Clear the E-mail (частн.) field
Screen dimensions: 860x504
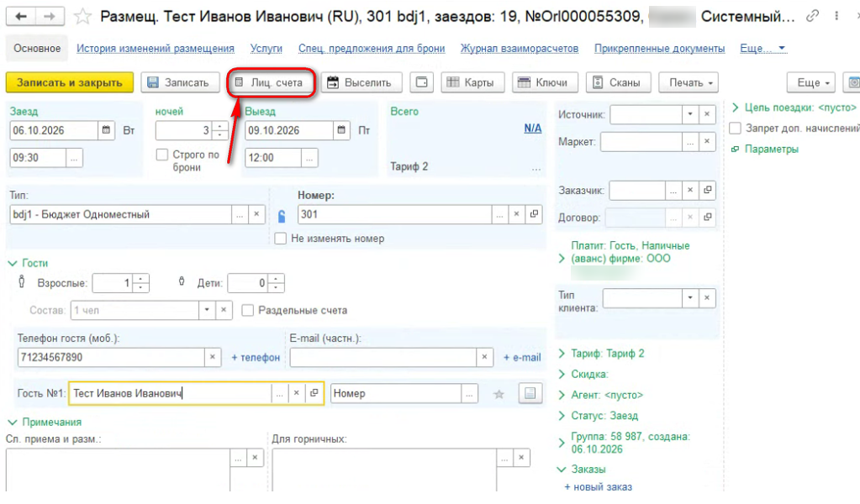(x=484, y=357)
